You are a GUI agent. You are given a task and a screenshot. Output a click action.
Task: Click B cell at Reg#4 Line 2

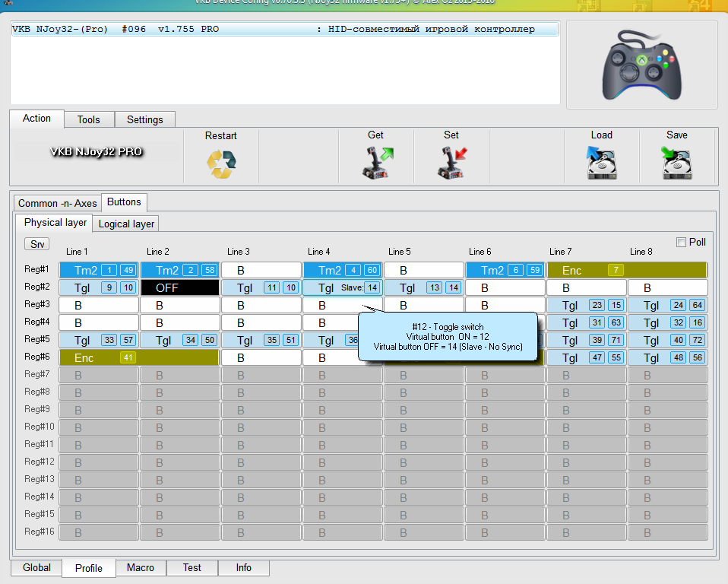click(x=180, y=323)
